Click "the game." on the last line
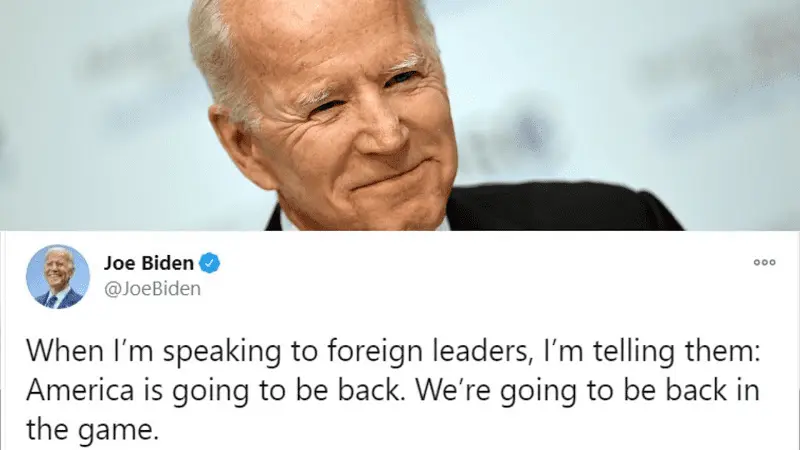 point(92,431)
